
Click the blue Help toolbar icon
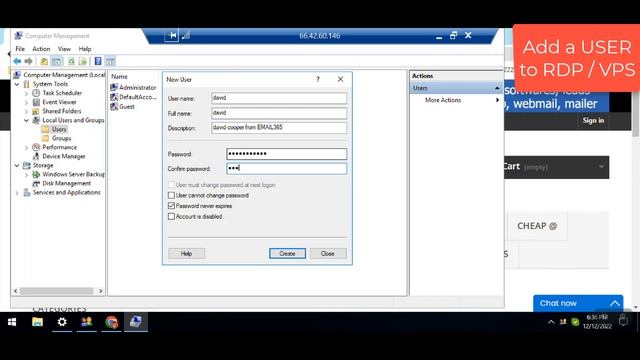[98, 61]
